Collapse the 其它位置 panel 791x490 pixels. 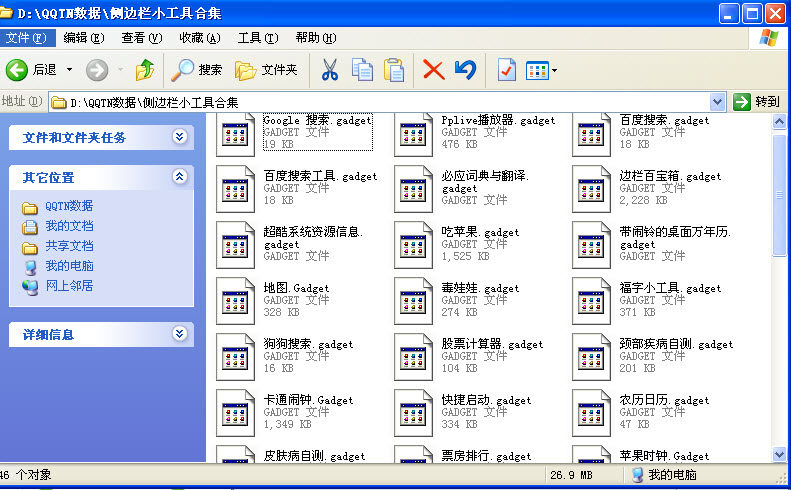pos(180,176)
